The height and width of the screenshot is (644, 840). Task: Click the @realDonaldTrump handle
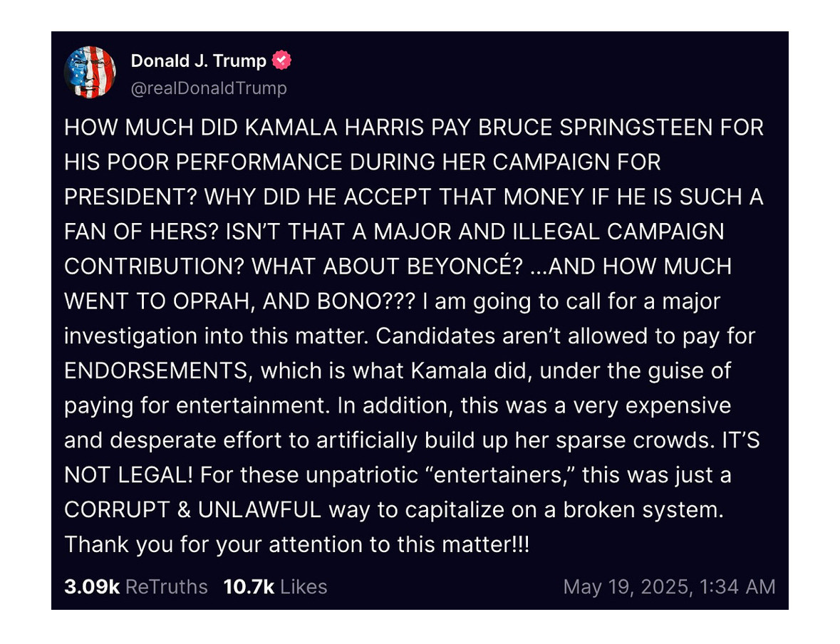click(x=209, y=88)
